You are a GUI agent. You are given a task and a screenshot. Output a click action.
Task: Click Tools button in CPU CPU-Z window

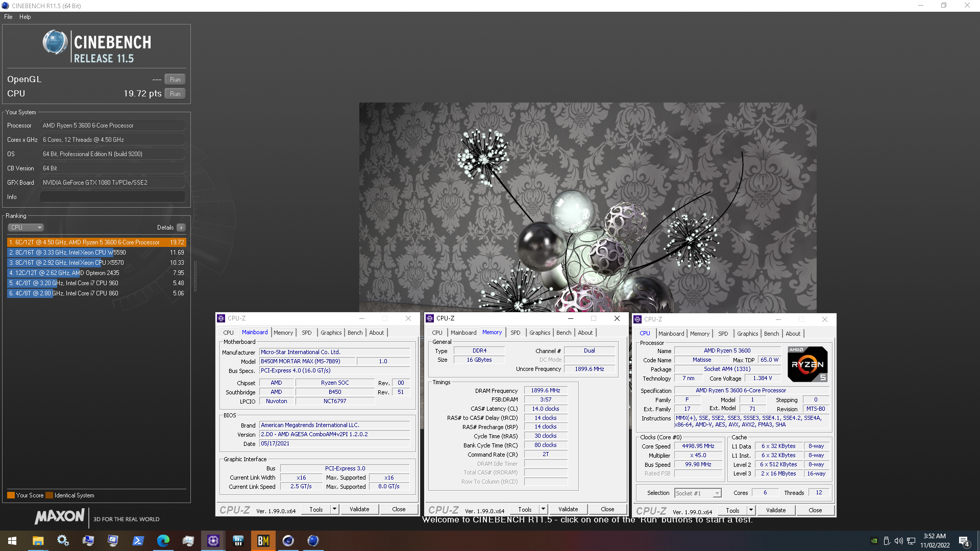coord(732,510)
